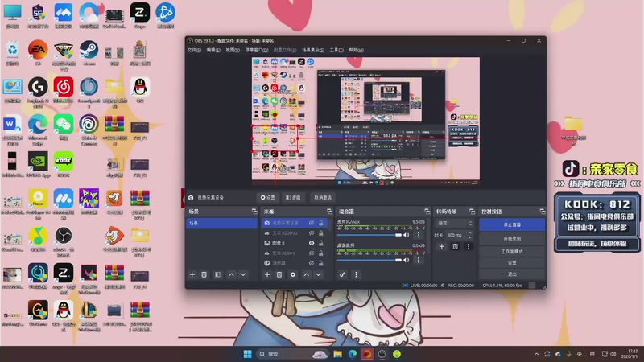
Task: Open source Properties button above the panels
Action: (x=268, y=197)
